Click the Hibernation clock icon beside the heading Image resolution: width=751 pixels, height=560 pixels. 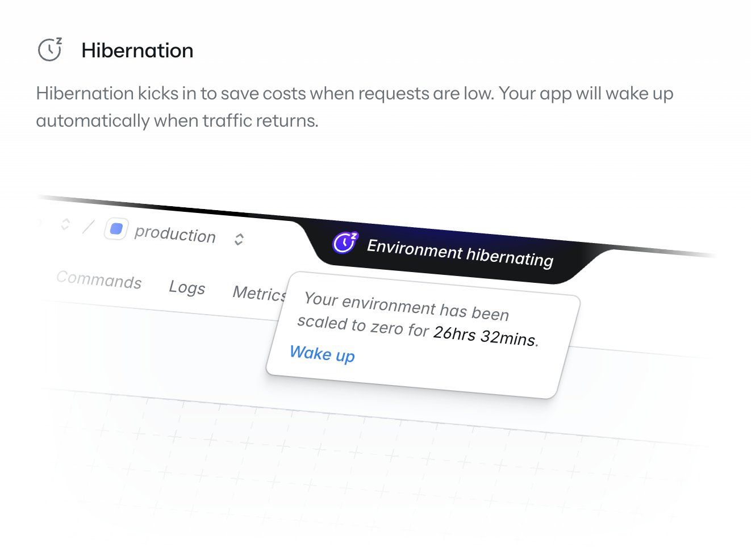50,50
